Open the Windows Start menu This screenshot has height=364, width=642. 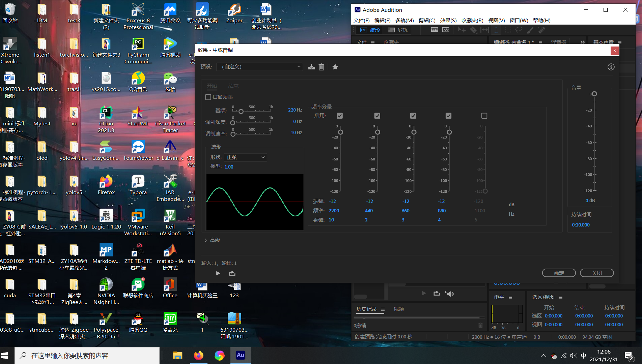(x=5, y=355)
